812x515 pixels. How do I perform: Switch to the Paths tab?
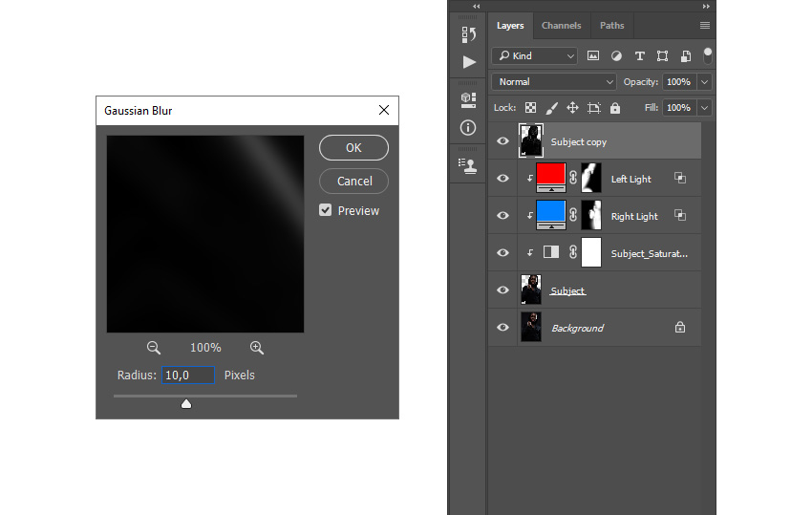pyautogui.click(x=611, y=26)
